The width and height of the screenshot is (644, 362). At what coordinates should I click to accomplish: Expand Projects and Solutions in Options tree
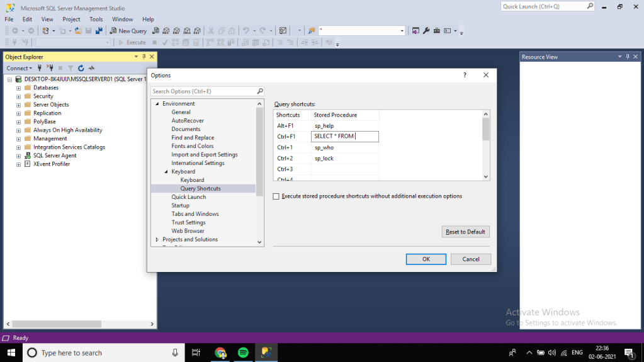(157, 240)
